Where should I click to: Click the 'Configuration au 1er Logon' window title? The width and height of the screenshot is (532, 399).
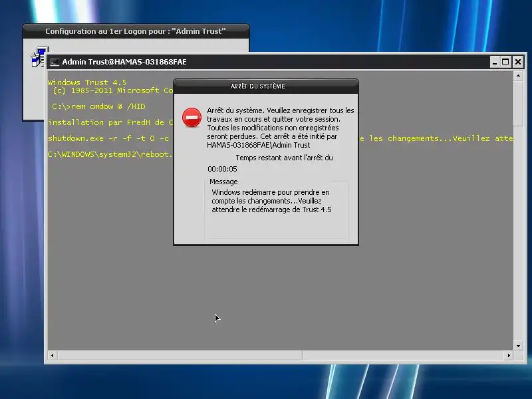136,31
